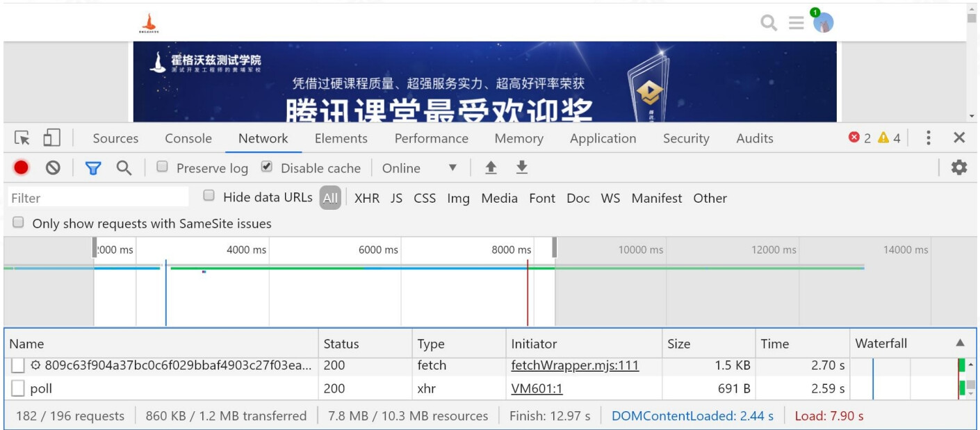The width and height of the screenshot is (980, 430).
Task: Switch to the Console tab
Action: (x=188, y=138)
